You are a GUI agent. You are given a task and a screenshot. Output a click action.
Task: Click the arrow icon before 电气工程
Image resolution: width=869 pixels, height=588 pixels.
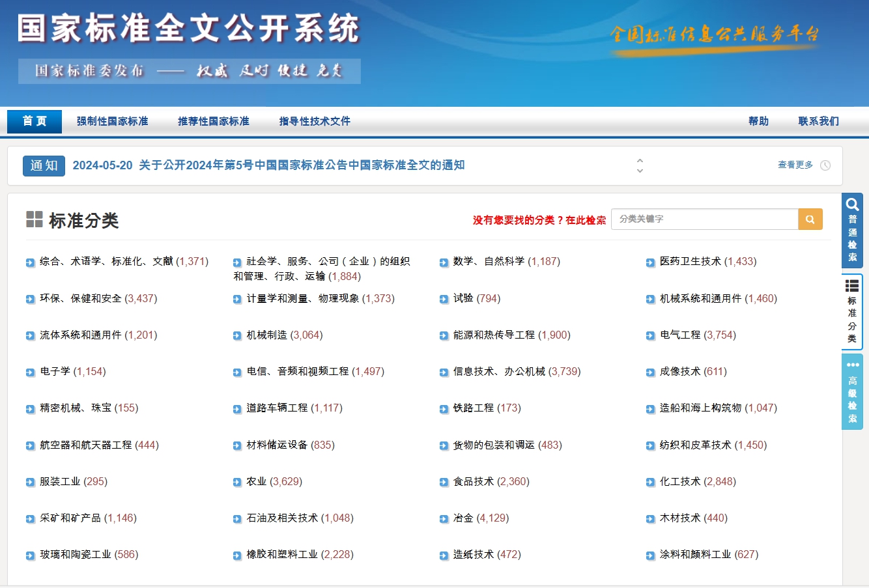(x=651, y=336)
